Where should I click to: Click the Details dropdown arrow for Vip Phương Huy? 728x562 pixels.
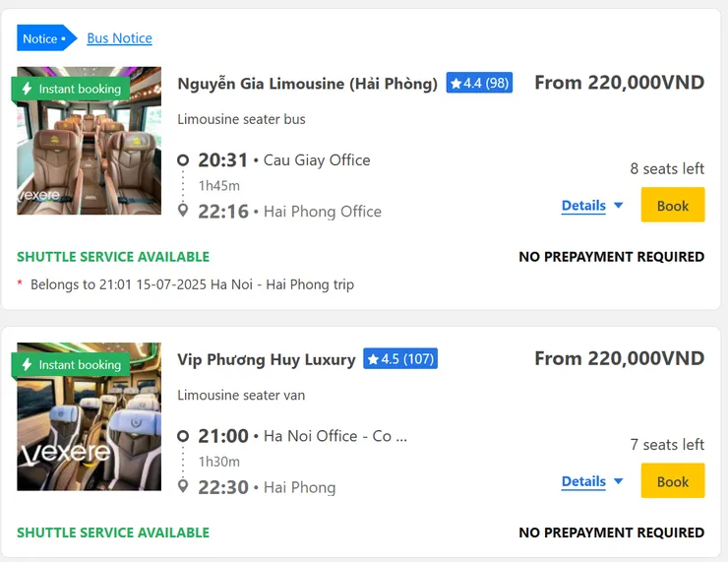click(x=619, y=481)
